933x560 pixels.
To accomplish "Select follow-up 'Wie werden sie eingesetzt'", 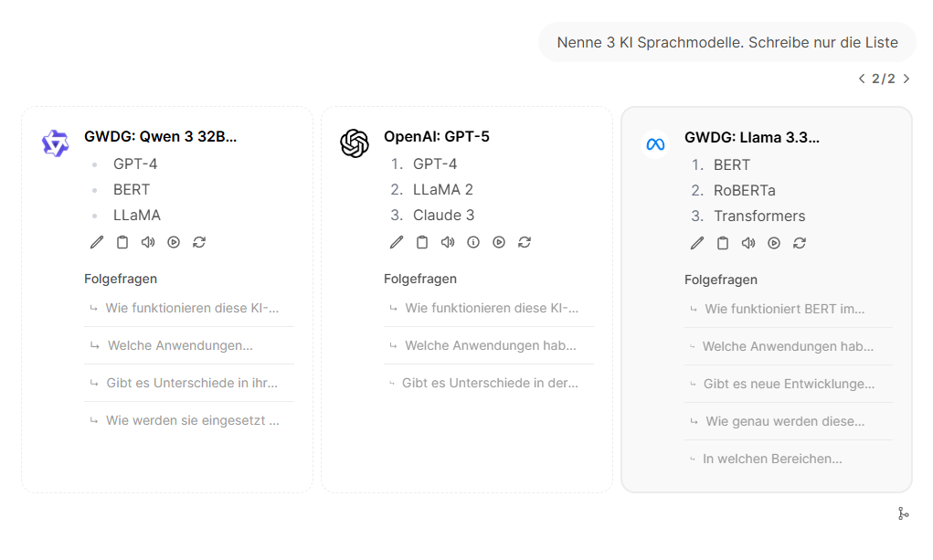I will tap(192, 420).
